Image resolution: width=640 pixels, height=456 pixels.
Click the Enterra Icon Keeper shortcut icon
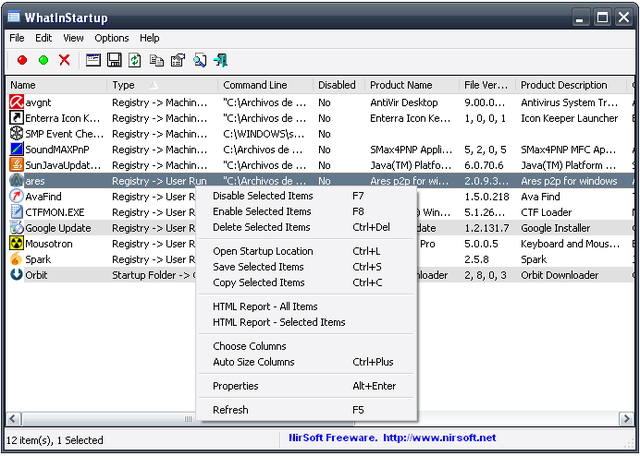coord(16,118)
